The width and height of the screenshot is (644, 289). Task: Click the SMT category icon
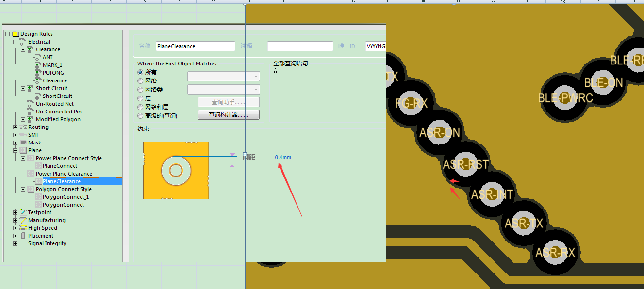23,135
